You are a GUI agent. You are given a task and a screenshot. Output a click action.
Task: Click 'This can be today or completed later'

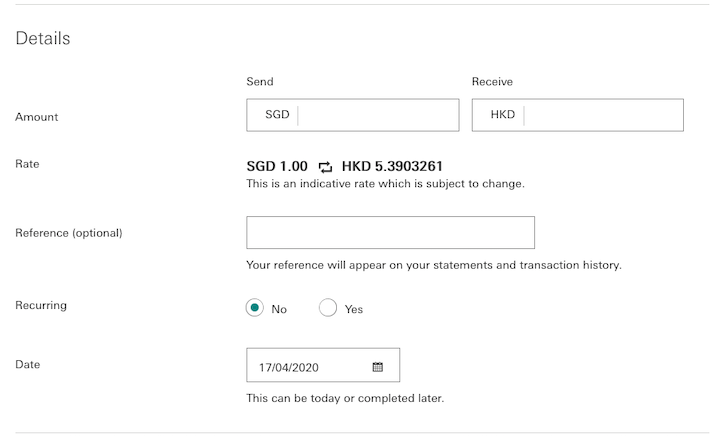click(345, 398)
